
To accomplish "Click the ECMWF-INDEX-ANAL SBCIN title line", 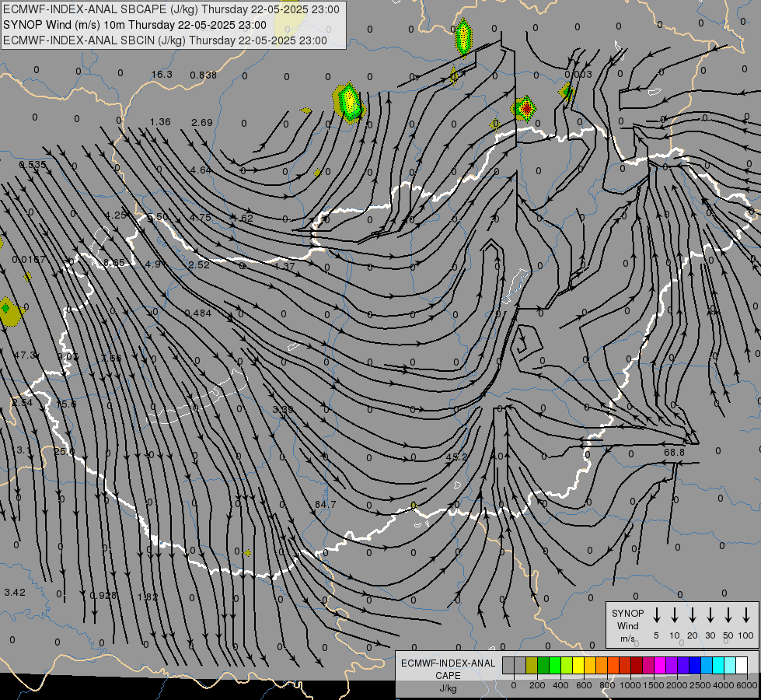I will pos(165,40).
